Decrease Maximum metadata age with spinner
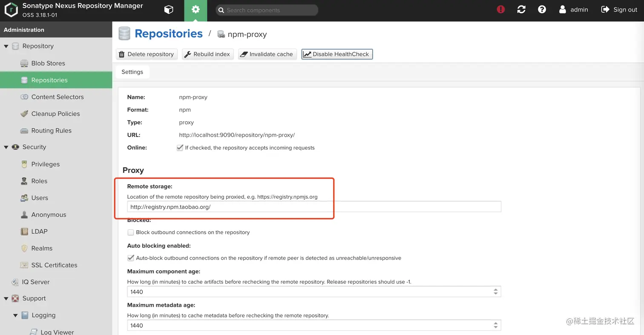Viewport: 644px width, 335px height. (496, 327)
